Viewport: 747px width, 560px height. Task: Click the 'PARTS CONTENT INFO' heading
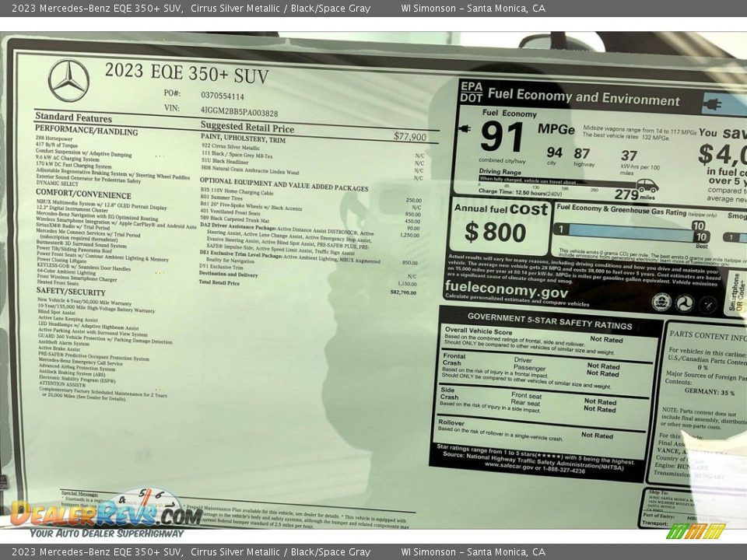[708, 336]
